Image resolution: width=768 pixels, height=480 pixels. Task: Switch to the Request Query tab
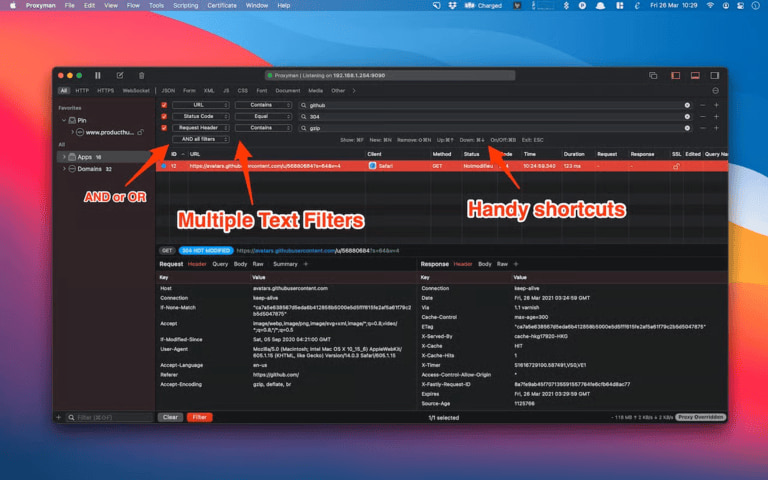(220, 264)
